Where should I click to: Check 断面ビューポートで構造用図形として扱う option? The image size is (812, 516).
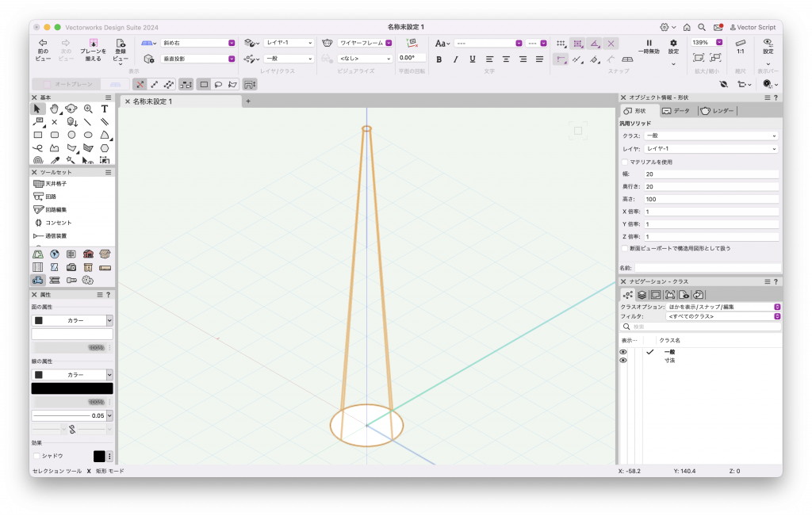pos(626,248)
